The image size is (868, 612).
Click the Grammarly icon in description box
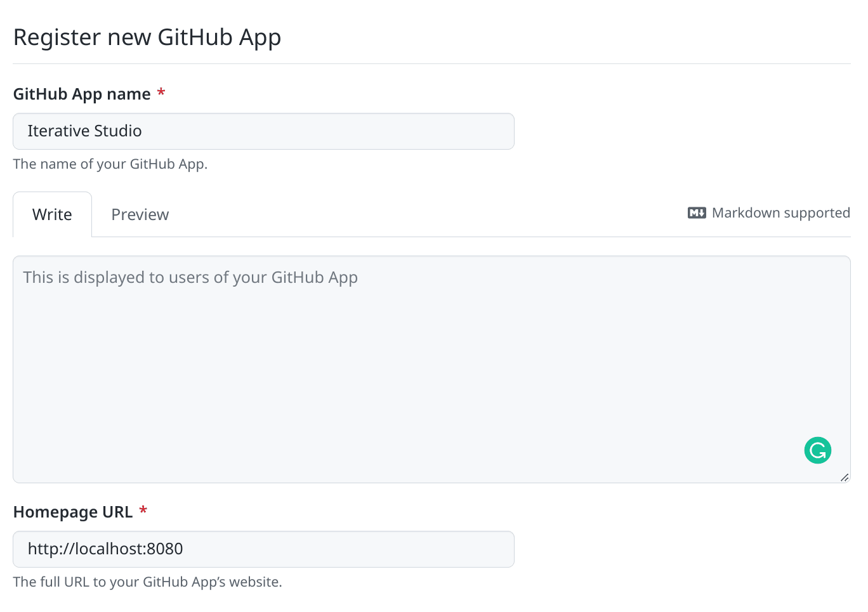[818, 450]
